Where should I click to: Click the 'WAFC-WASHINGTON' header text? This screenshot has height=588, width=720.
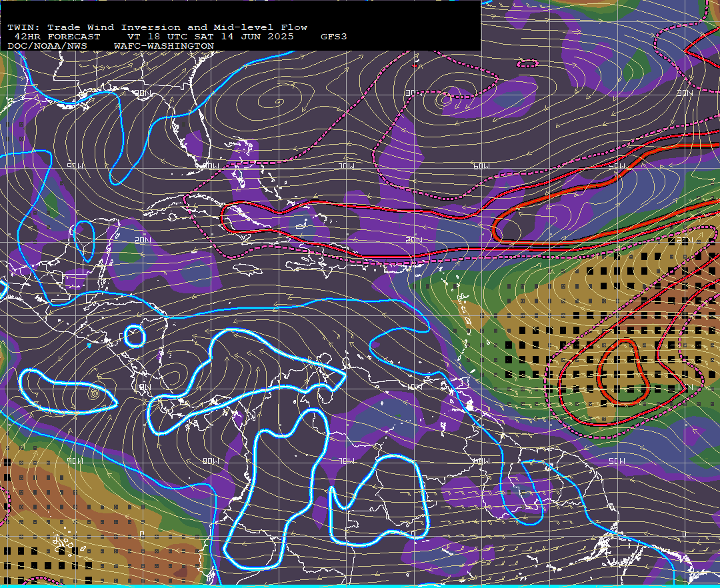(x=164, y=47)
